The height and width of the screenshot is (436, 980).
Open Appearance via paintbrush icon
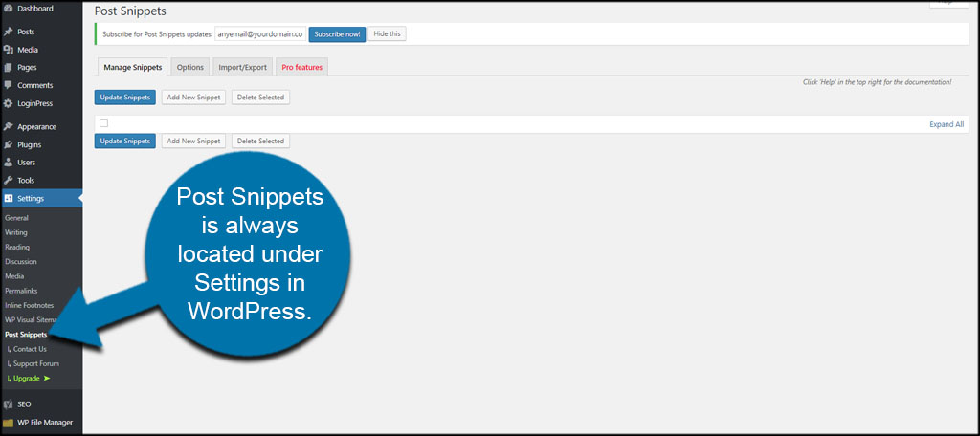click(9, 126)
